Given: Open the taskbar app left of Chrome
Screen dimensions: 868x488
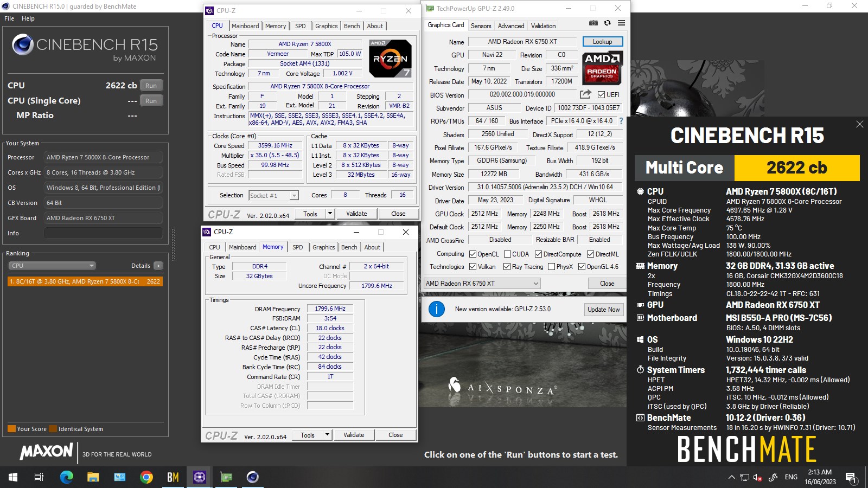Looking at the screenshot, I should tap(119, 477).
